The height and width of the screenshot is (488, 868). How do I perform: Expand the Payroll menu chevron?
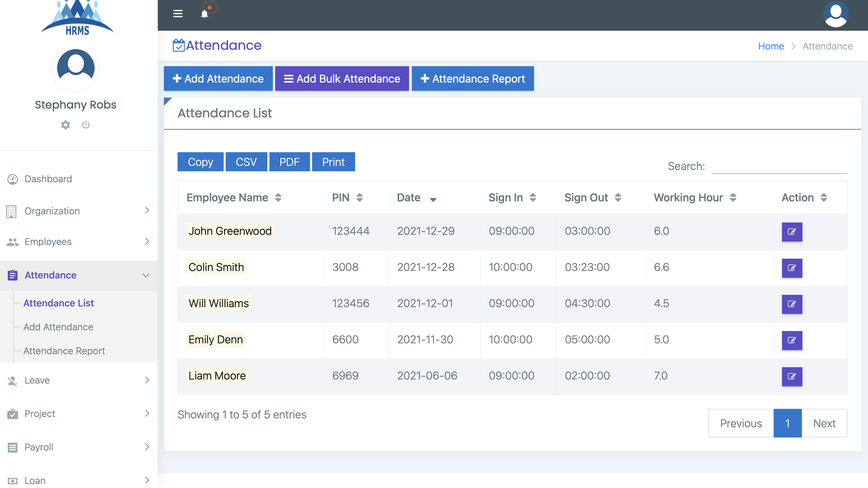coord(147,447)
